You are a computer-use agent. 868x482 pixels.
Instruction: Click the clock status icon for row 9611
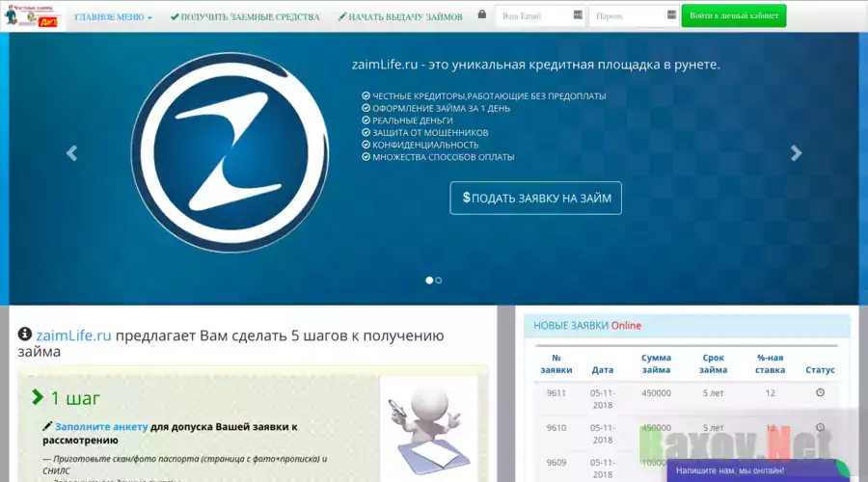pyautogui.click(x=820, y=392)
